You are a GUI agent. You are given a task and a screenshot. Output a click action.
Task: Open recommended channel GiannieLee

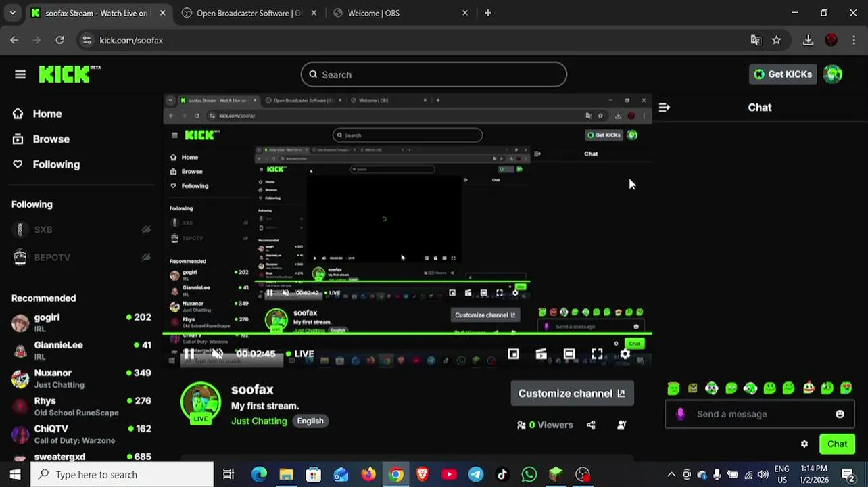coord(81,350)
